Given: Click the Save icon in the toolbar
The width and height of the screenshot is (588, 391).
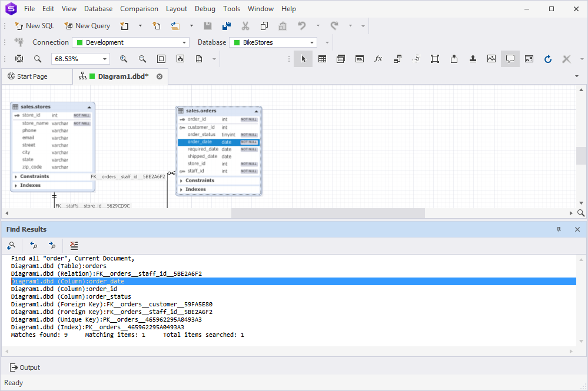Looking at the screenshot, I should (x=207, y=26).
